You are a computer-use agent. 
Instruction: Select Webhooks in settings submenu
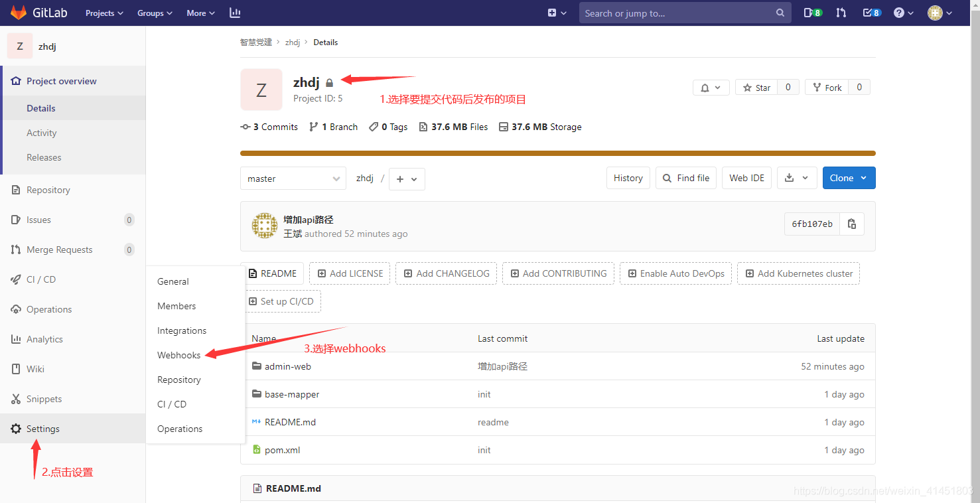[x=178, y=354]
